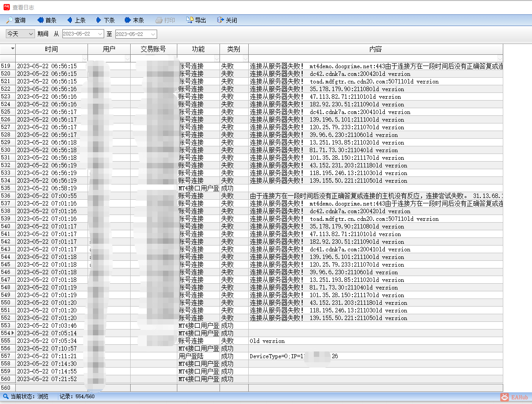Viewport: 532px width, 404px height.
Task: Sort by the 功能 column header
Action: (198, 49)
